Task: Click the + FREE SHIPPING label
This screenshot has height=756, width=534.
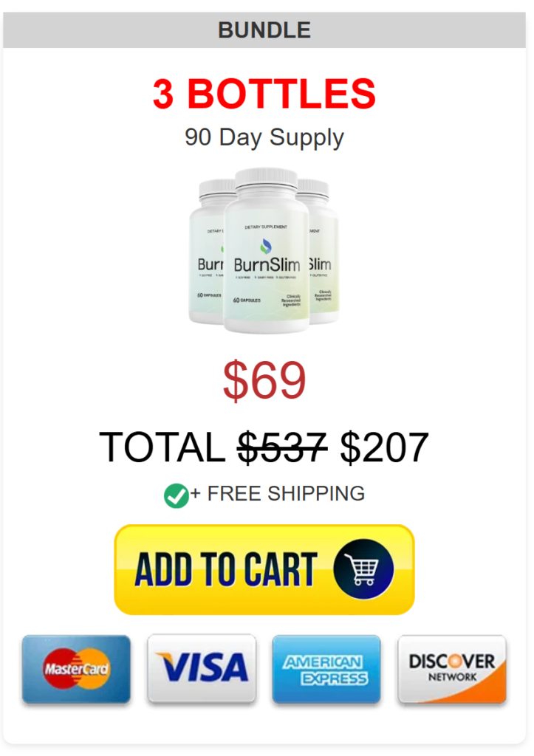Action: click(278, 494)
